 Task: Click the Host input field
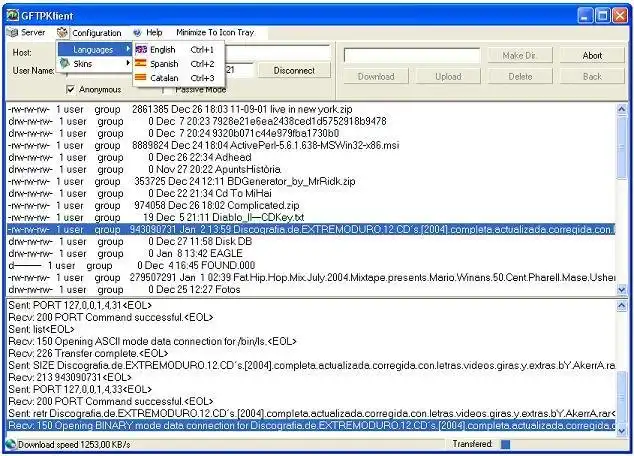277,52
